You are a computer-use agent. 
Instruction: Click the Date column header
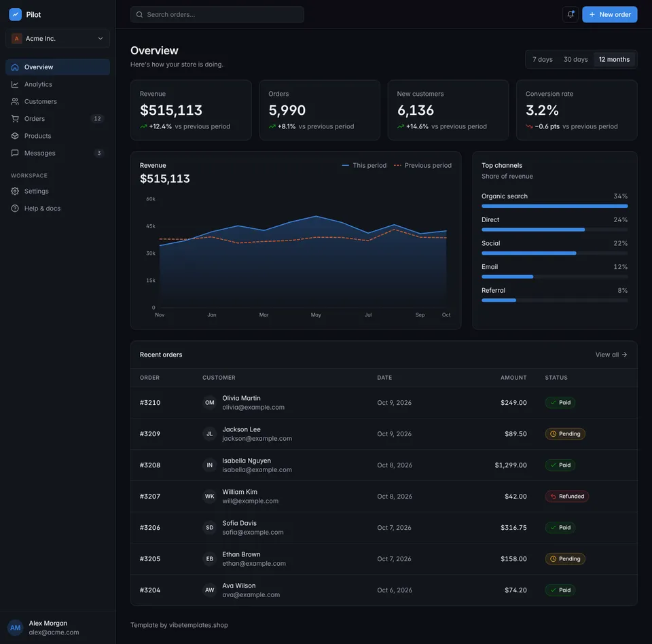click(384, 378)
